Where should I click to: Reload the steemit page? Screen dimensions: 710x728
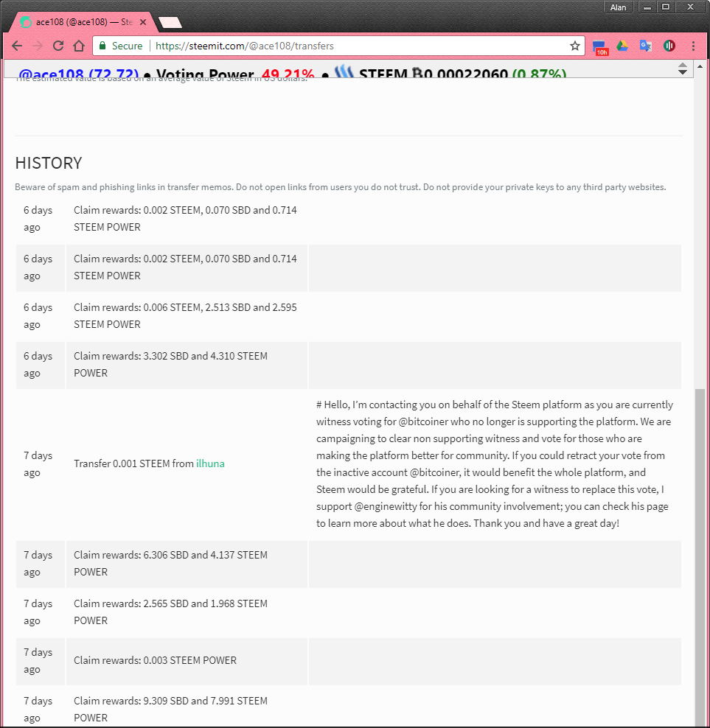(58, 46)
